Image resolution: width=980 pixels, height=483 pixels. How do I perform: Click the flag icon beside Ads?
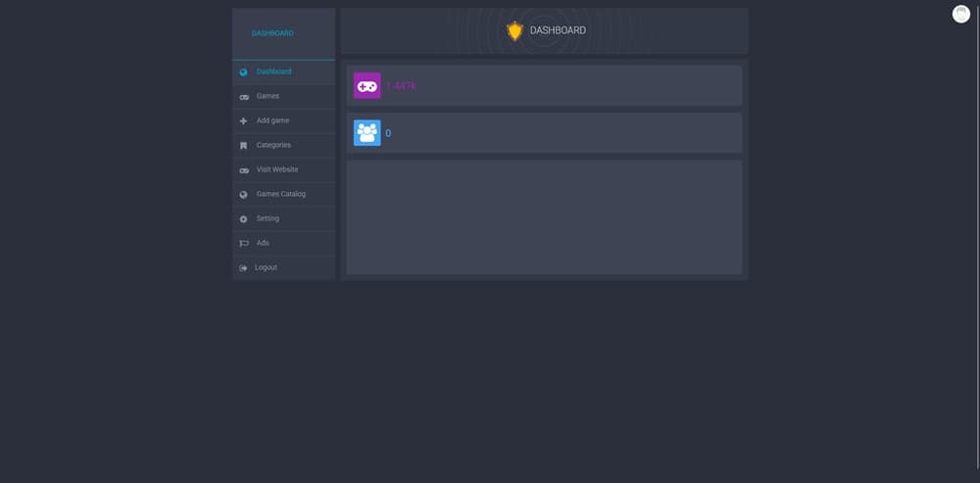244,244
